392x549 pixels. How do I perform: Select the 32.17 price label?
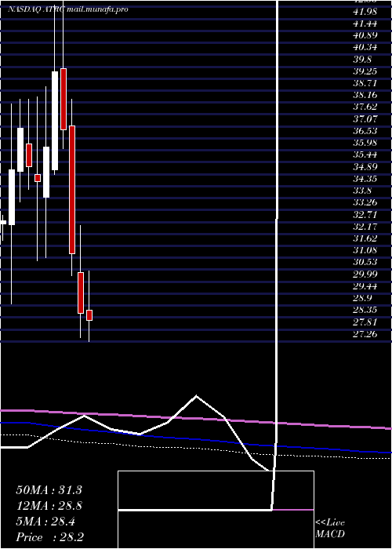pos(365,227)
